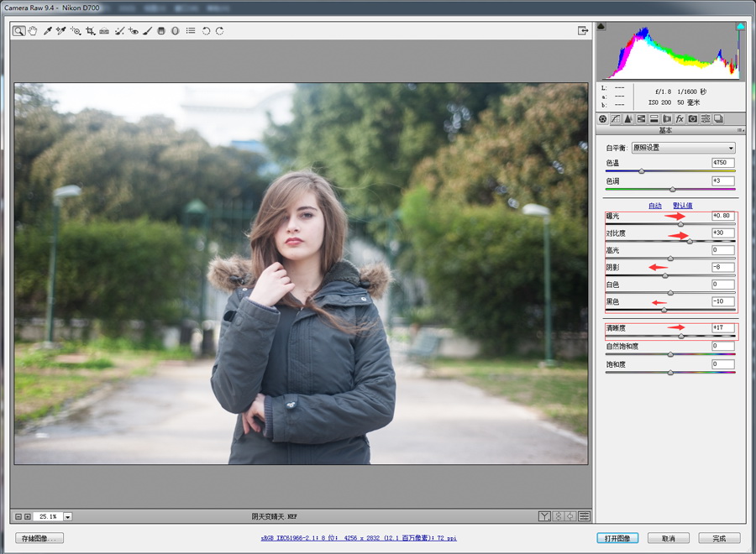Rotate image 90° counterclockwise
The image size is (756, 554).
click(x=206, y=31)
